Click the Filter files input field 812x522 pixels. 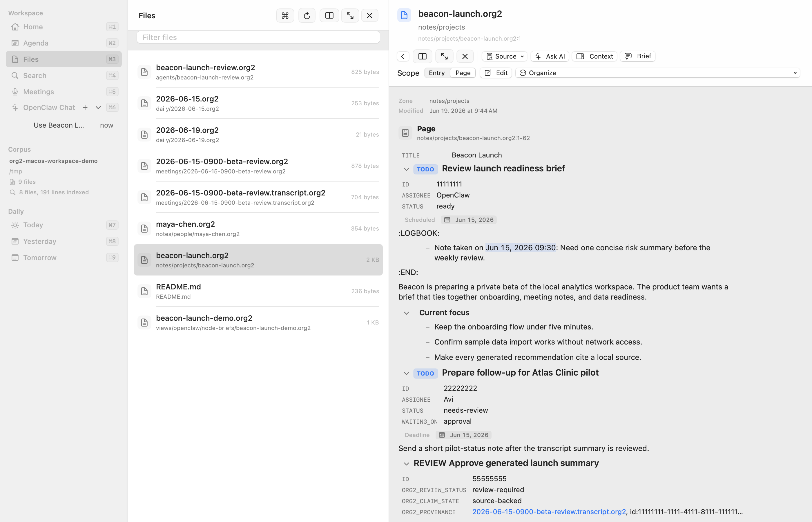point(258,37)
